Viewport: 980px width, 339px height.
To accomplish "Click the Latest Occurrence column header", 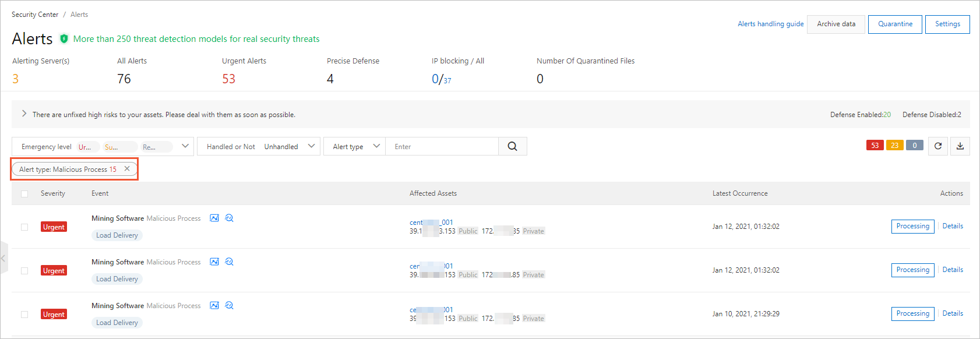I will pyautogui.click(x=740, y=193).
